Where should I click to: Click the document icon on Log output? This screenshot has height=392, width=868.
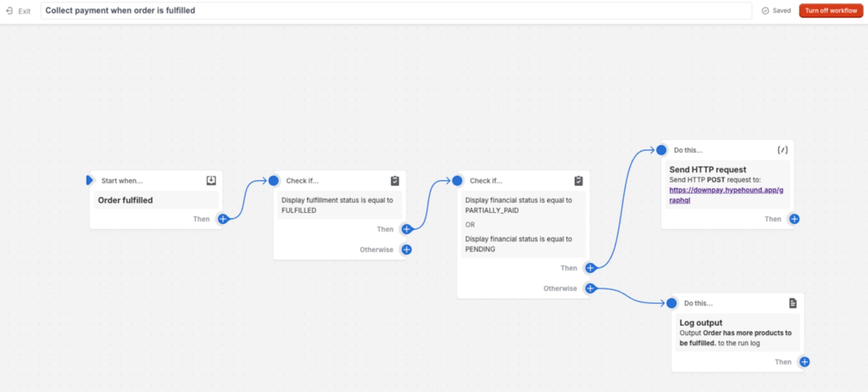[x=793, y=303]
